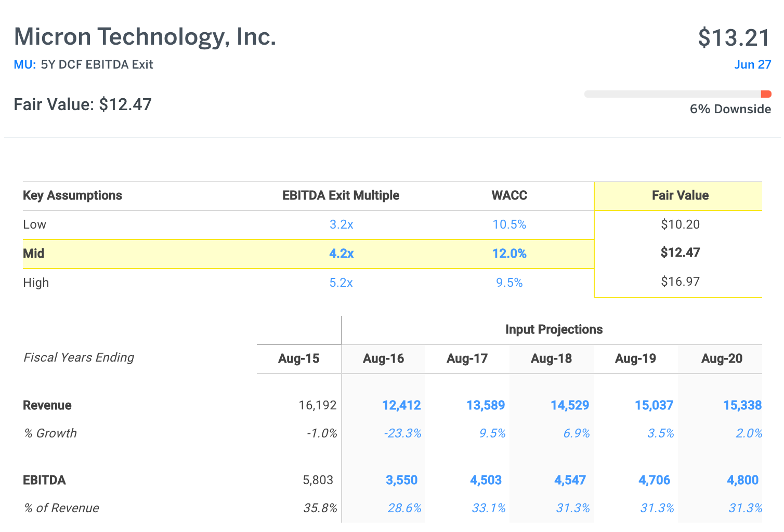
Task: Click the % Growth row label
Action: tap(50, 433)
